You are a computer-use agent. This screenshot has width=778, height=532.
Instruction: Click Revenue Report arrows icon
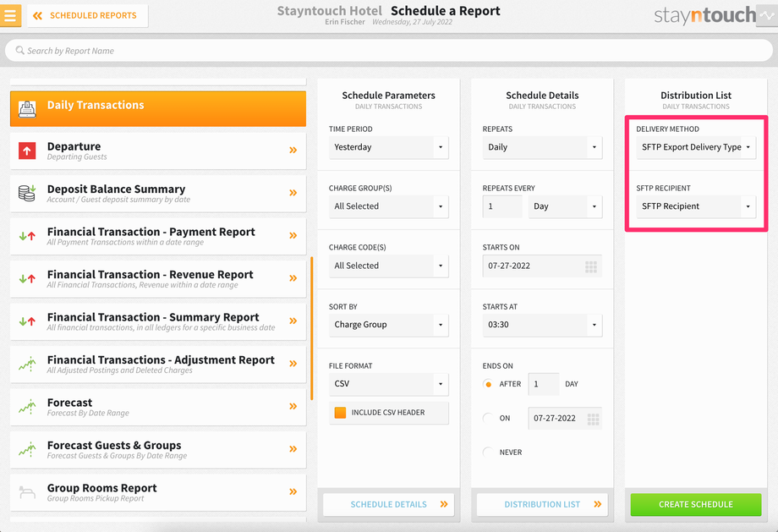(x=27, y=279)
